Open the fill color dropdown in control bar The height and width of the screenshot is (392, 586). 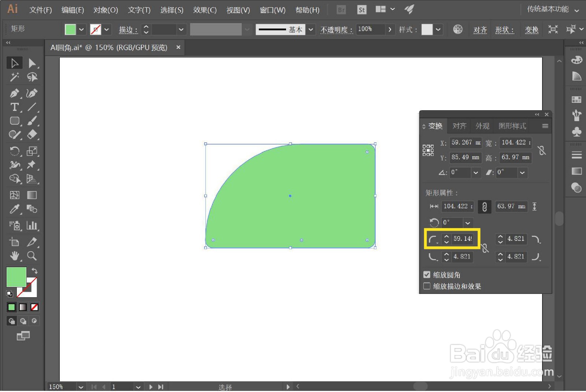[81, 29]
